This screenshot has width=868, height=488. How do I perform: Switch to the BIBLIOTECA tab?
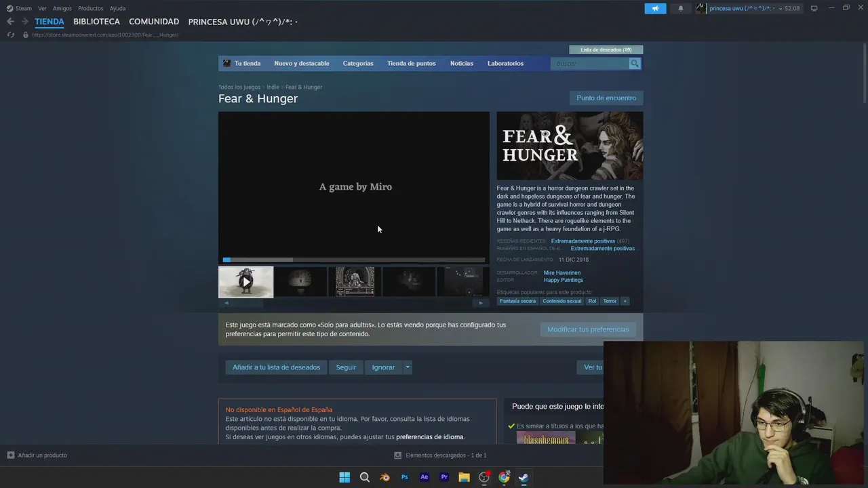tap(96, 22)
